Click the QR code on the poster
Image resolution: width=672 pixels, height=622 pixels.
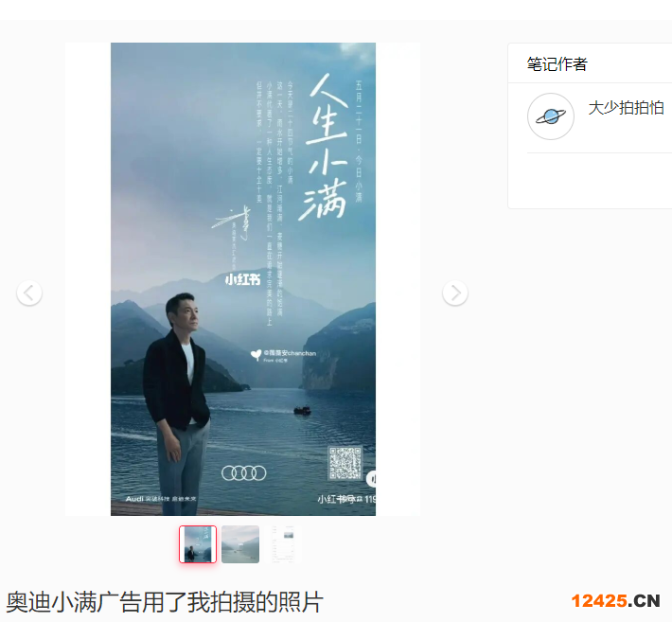coord(345,463)
